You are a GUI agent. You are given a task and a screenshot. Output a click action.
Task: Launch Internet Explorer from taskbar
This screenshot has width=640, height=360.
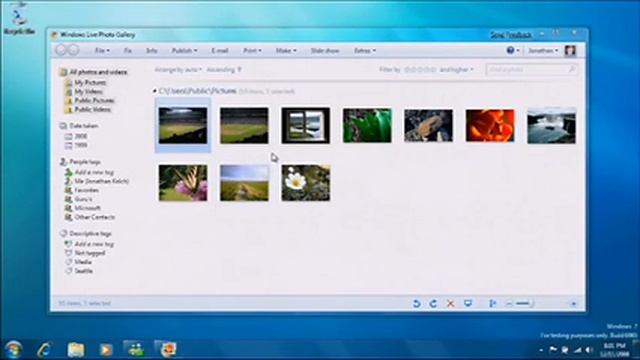click(x=44, y=349)
